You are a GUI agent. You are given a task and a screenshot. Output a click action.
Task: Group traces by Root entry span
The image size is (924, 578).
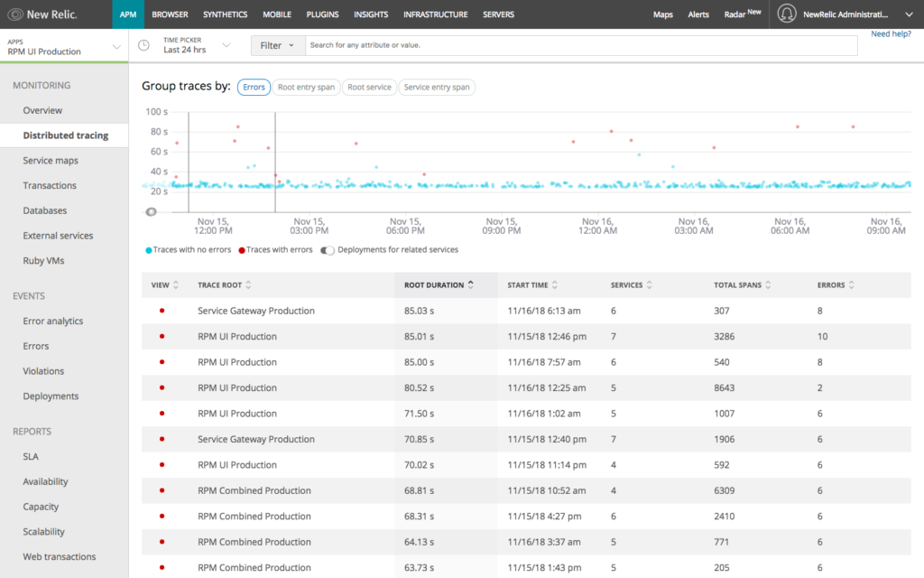[306, 87]
